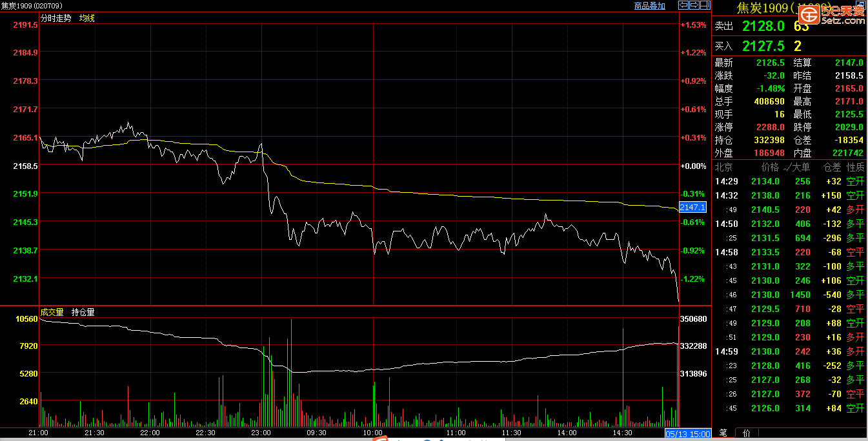Image resolution: width=868 pixels, height=441 pixels.
Task: Switch to the 持仓量 open interest tab
Action: pos(83,312)
